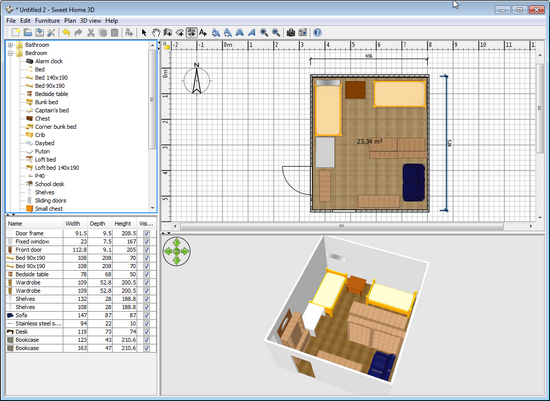Choose the Add text tool

point(203,33)
